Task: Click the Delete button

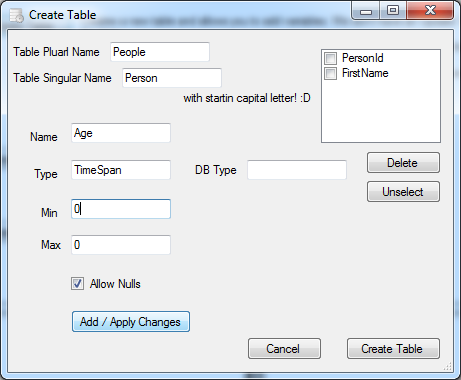Action: 403,163
